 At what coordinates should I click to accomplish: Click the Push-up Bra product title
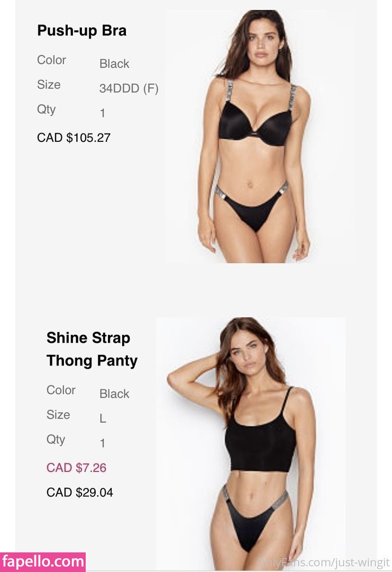point(82,31)
